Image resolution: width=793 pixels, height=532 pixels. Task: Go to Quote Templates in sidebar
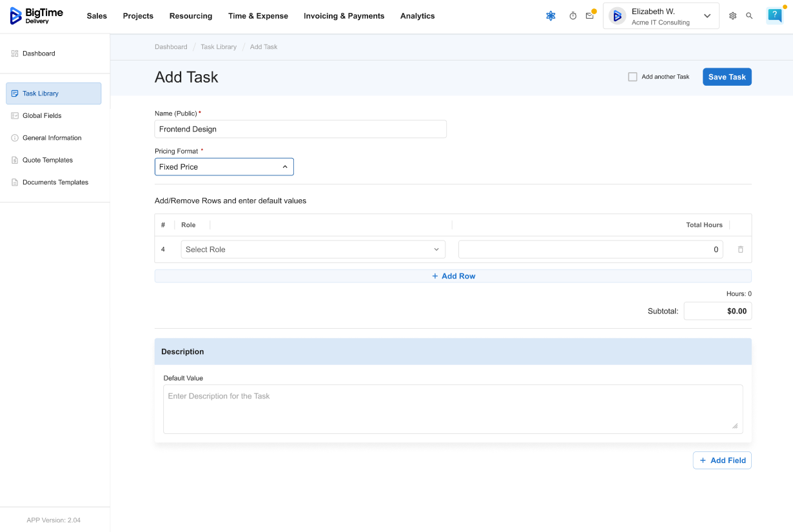48,160
